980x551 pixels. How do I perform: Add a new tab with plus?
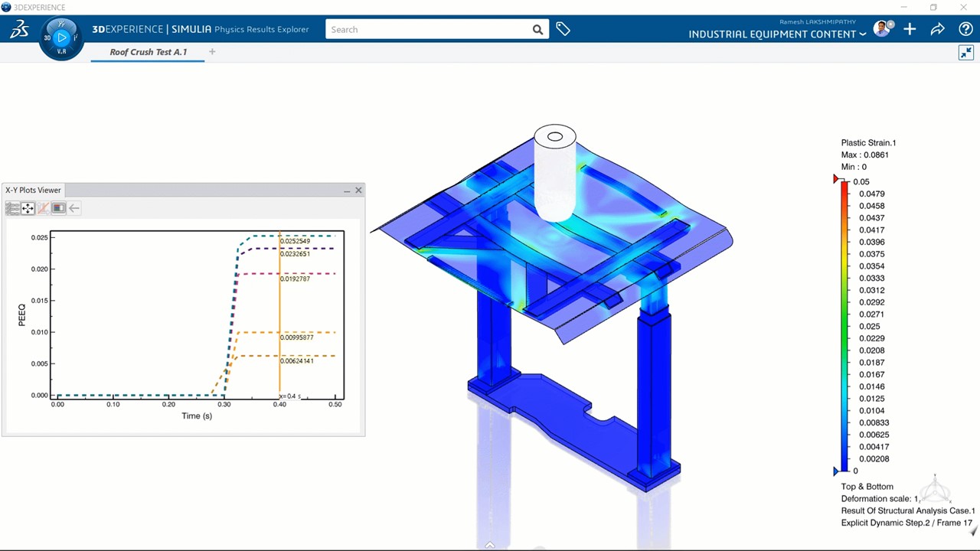tap(212, 52)
